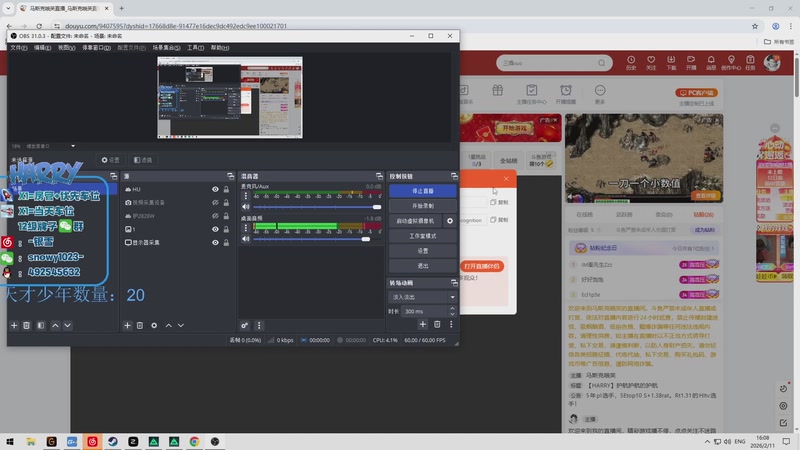800x450 pixels.
Task: Open advanced audio properties gears in mixer
Action: [244, 326]
